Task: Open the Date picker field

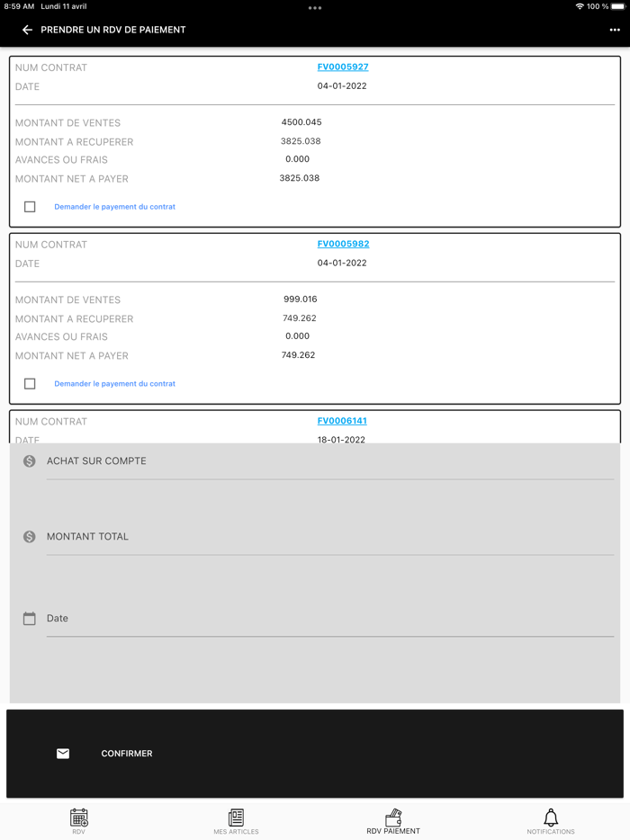Action: pyautogui.click(x=329, y=619)
